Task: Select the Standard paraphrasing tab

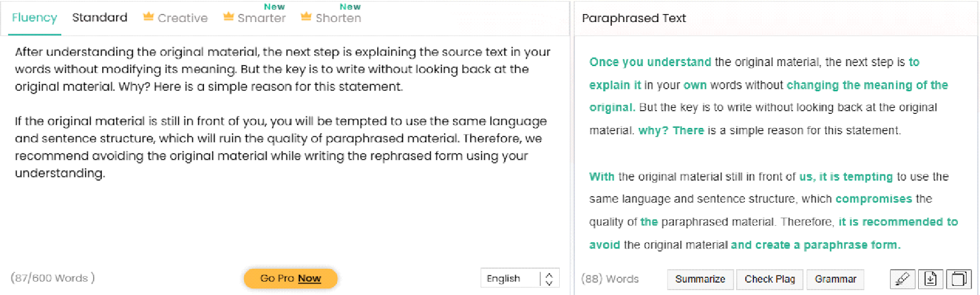Action: [100, 18]
